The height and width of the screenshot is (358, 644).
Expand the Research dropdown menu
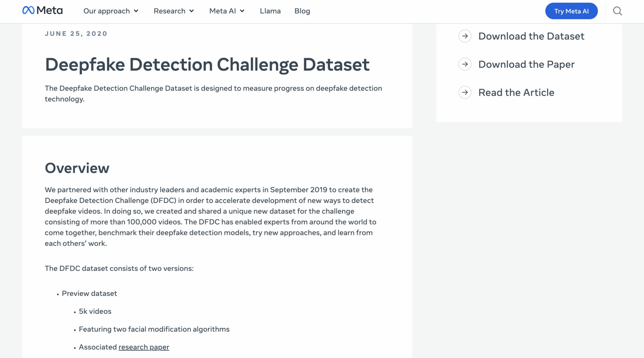tap(192, 11)
